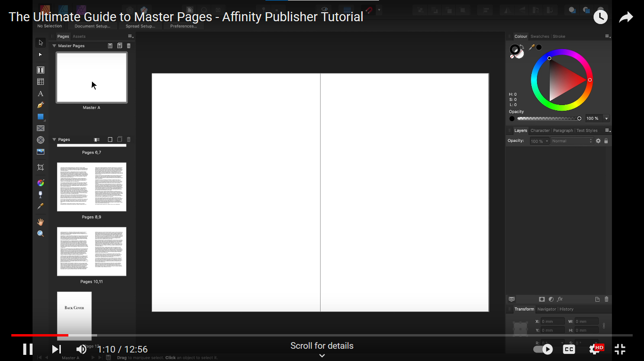Click the Adjustment layer icon
Image resolution: width=644 pixels, height=361 pixels.
(x=551, y=299)
